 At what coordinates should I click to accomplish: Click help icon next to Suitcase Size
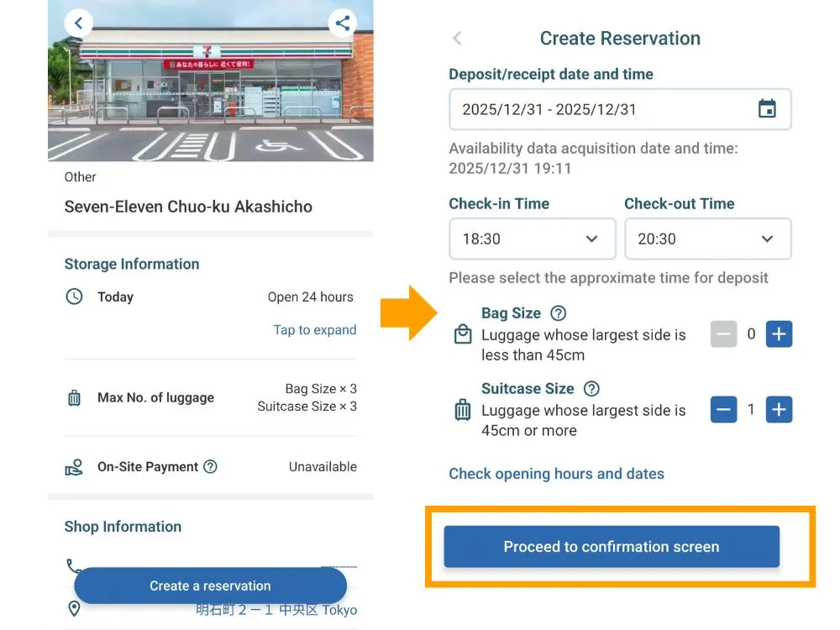click(591, 389)
